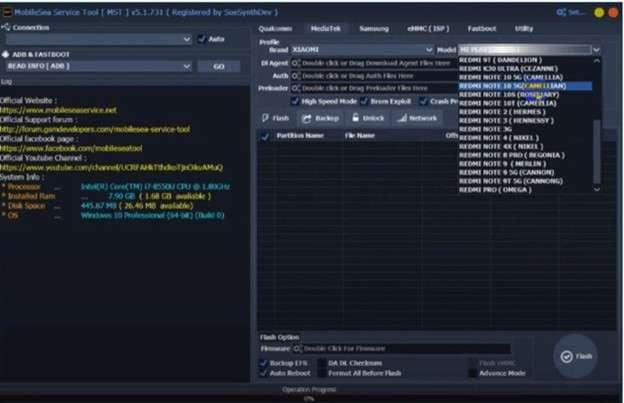Viewport: 624px width, 403px height.
Task: Select REDMI NOTE 4X (NIKEL) model
Action: (525, 146)
